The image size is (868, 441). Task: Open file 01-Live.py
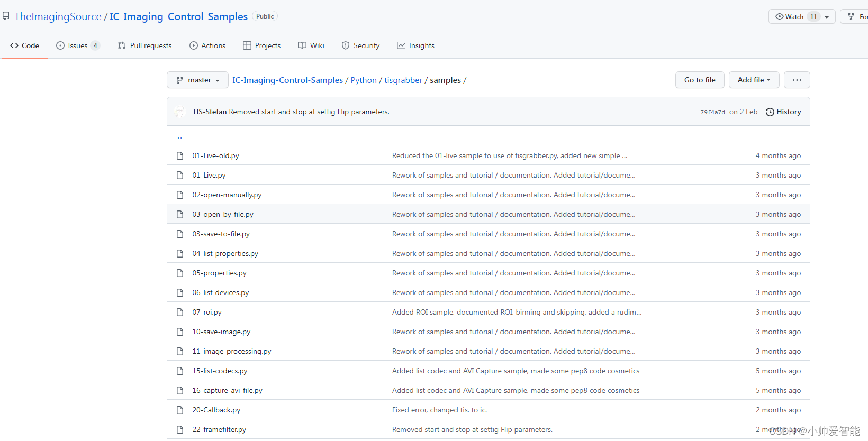(209, 175)
